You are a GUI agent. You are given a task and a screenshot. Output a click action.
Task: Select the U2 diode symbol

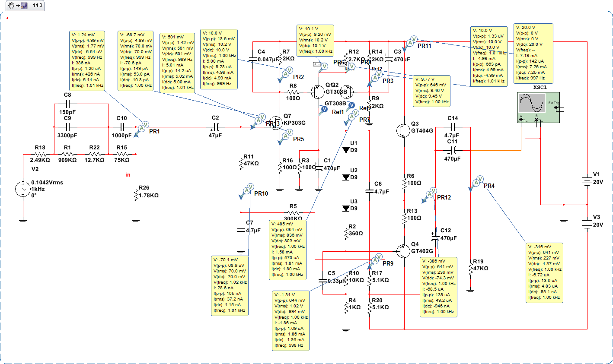point(346,177)
